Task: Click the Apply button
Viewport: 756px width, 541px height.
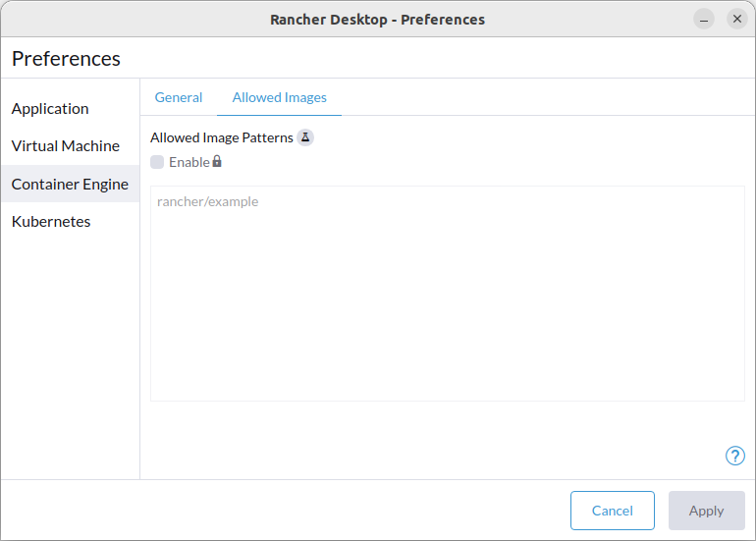Action: pyautogui.click(x=706, y=511)
